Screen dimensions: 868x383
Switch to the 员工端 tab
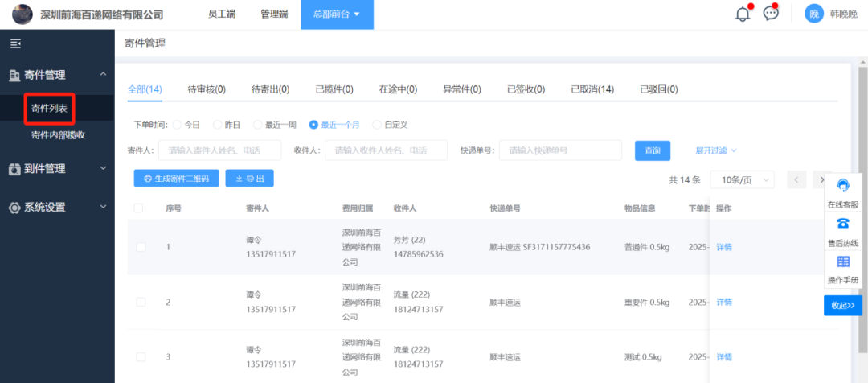coord(222,14)
